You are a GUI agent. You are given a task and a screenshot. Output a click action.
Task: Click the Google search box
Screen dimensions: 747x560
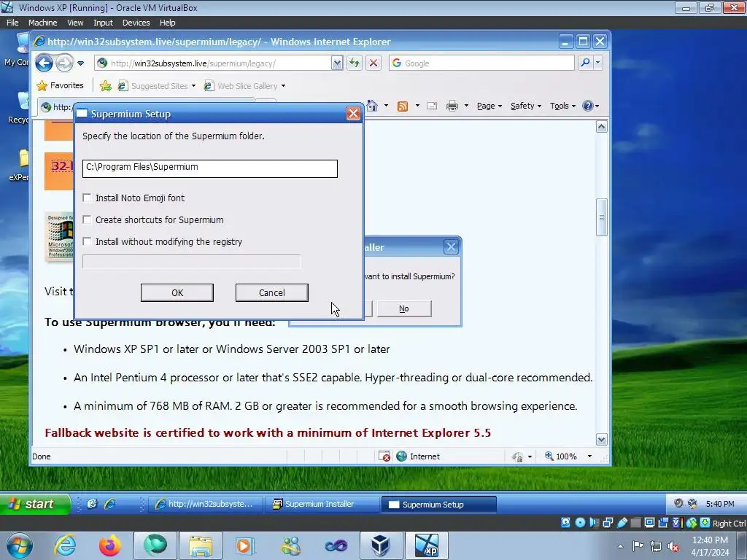point(481,63)
